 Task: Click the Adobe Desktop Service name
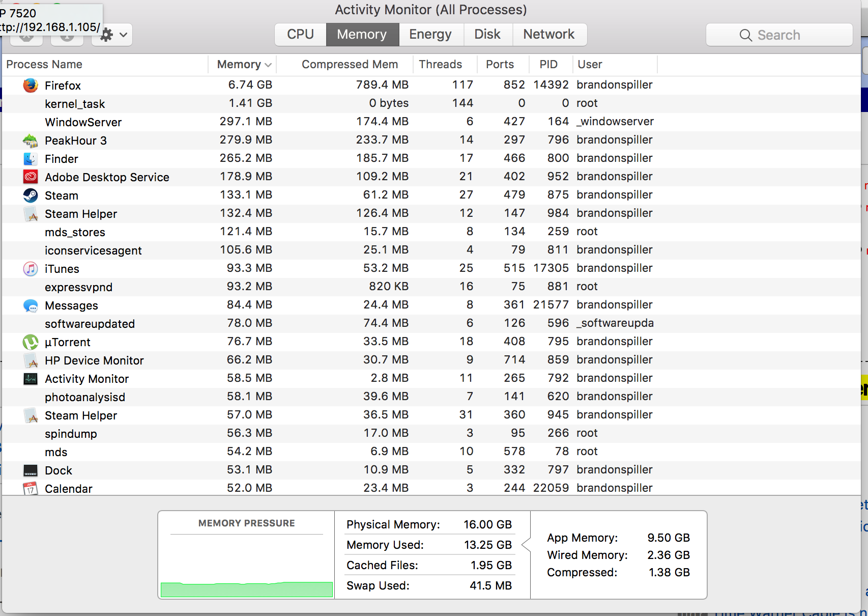click(107, 177)
